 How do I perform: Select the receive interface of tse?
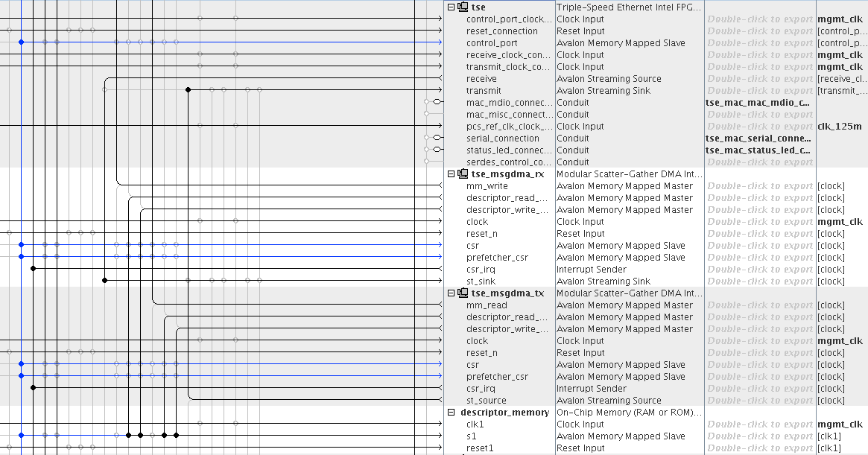(481, 79)
